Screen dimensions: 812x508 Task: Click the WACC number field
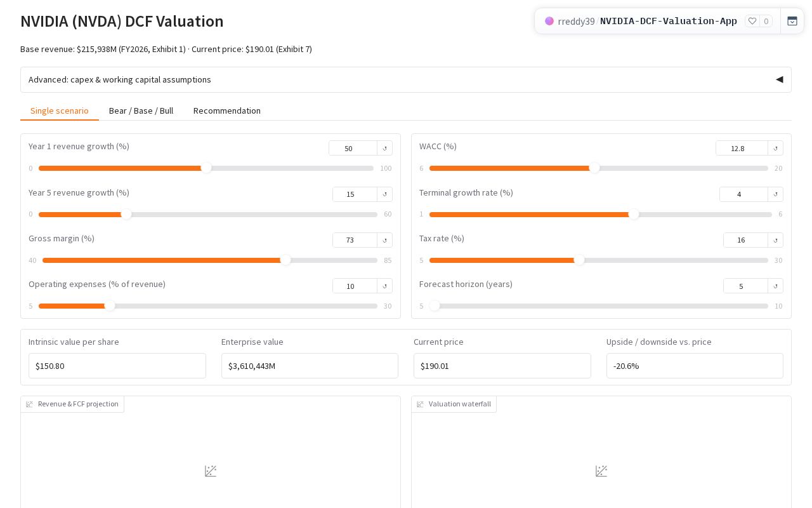click(x=742, y=148)
